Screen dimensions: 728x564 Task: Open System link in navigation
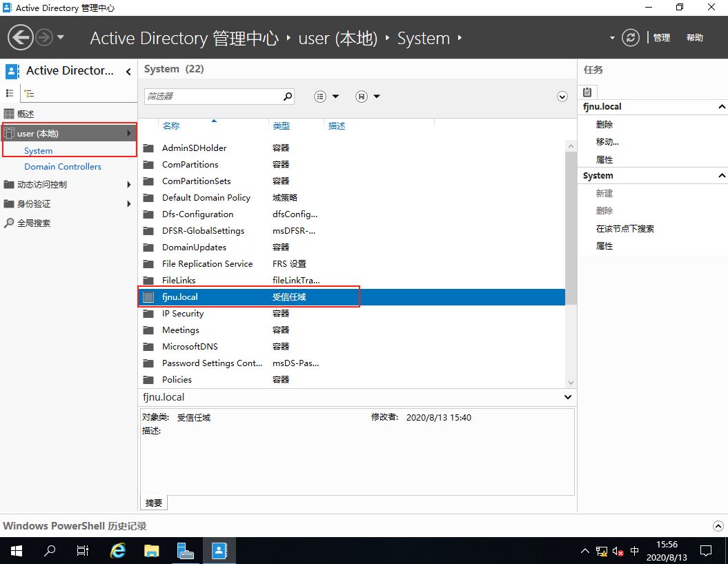point(39,151)
